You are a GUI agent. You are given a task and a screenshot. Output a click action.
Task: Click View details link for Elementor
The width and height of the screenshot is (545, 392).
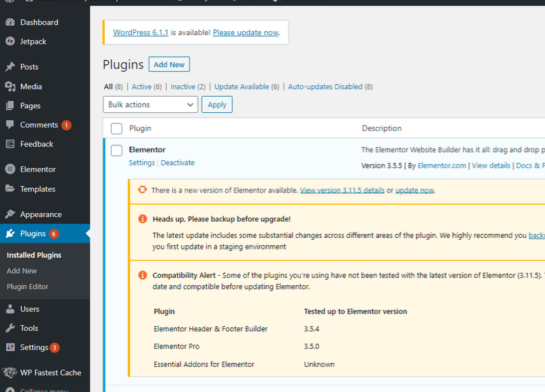tap(491, 166)
